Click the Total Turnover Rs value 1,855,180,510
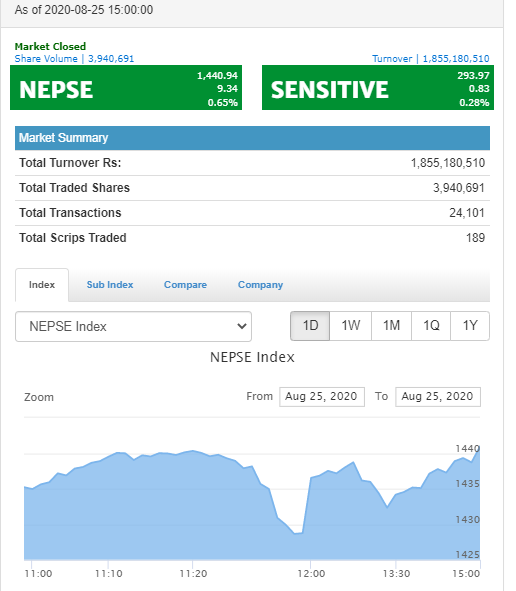 pos(448,163)
